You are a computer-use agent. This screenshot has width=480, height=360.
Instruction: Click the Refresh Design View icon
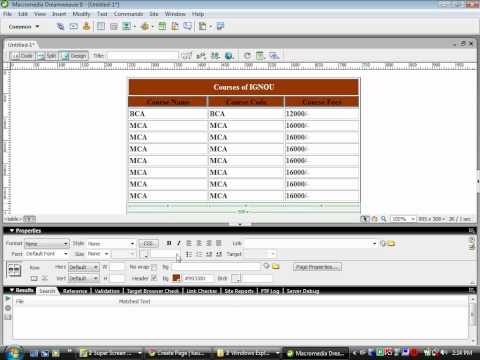point(247,56)
